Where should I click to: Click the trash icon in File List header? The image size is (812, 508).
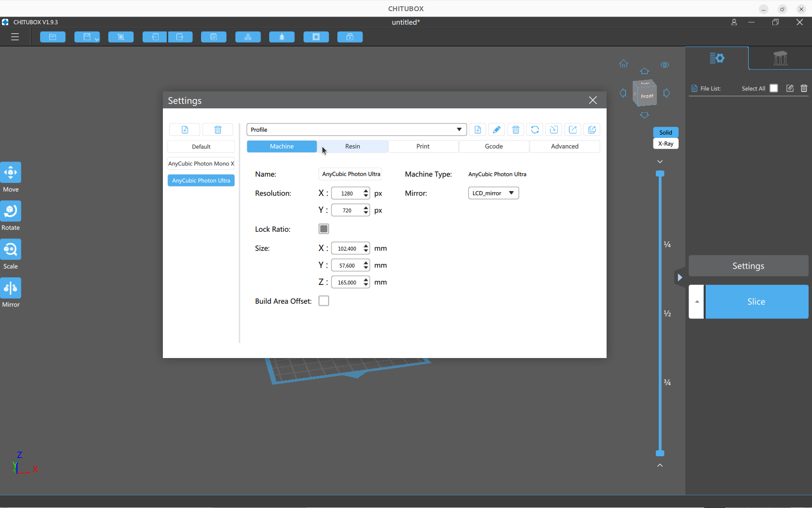[x=804, y=88]
